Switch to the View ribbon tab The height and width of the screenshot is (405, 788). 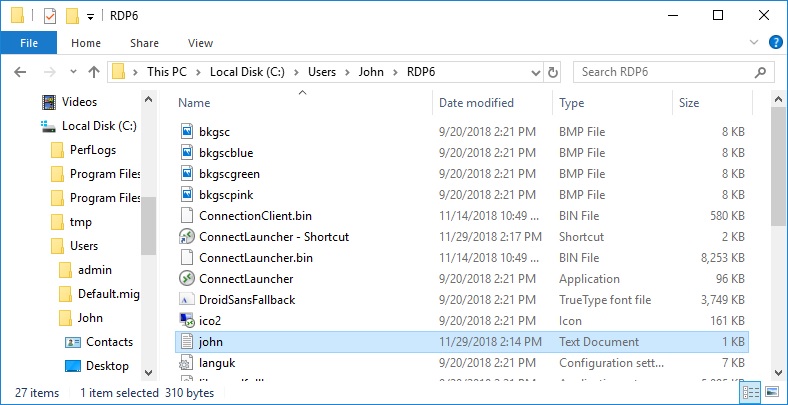200,43
